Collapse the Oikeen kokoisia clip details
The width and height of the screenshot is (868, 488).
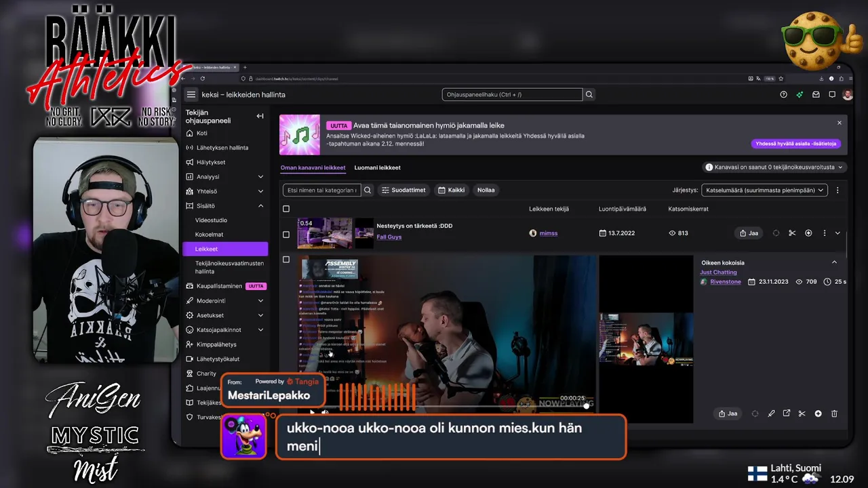pyautogui.click(x=834, y=262)
